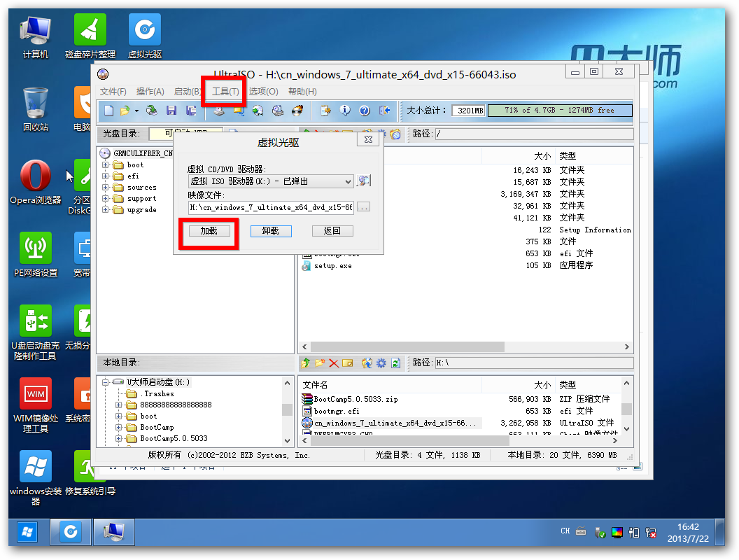The width and height of the screenshot is (739, 560).
Task: Click the Add files toolbar icon
Action: (x=325, y=111)
